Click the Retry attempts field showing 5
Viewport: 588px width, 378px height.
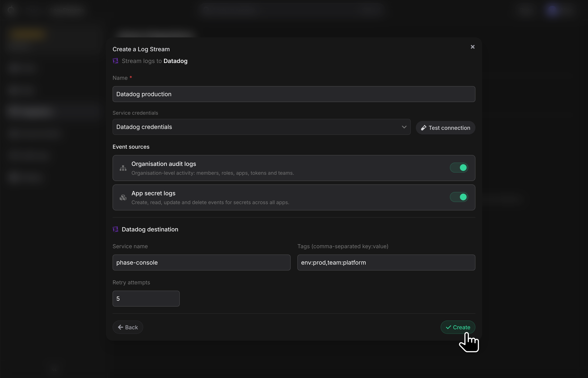[x=146, y=298]
